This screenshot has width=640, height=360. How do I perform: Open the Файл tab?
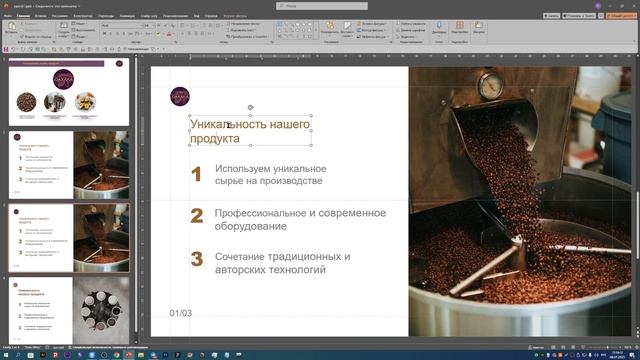[7, 16]
